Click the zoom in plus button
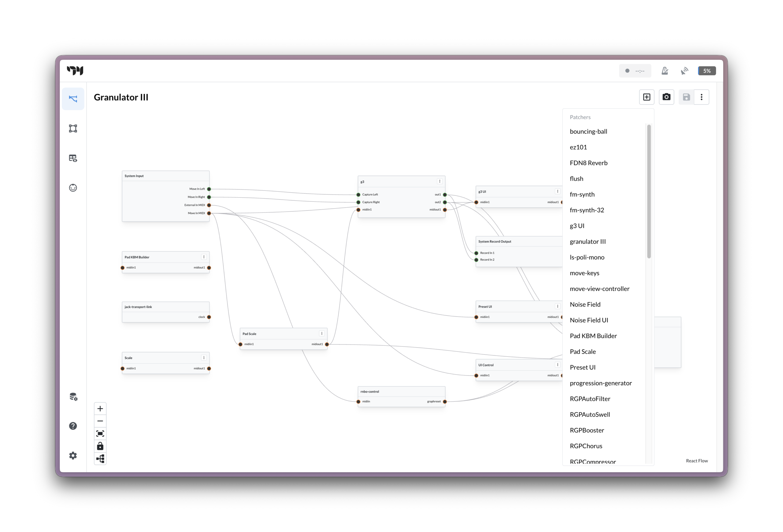 tap(100, 408)
